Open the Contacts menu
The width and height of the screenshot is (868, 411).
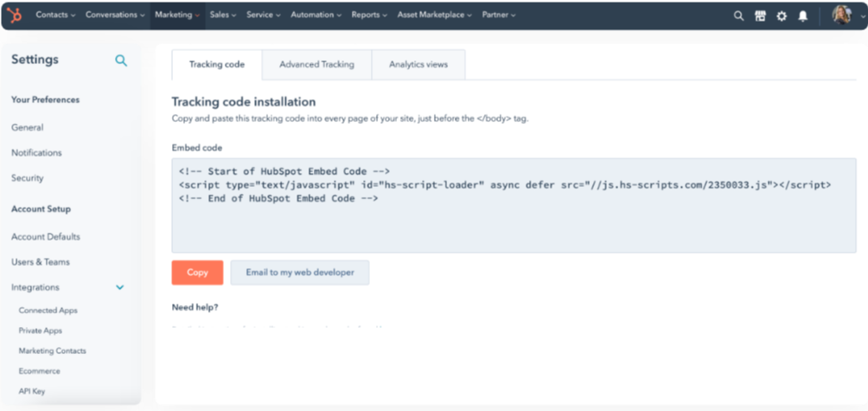[x=55, y=15]
